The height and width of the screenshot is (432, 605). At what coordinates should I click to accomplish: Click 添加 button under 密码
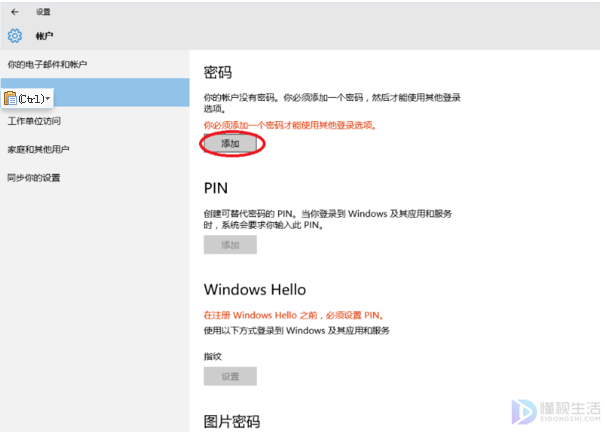coord(230,144)
